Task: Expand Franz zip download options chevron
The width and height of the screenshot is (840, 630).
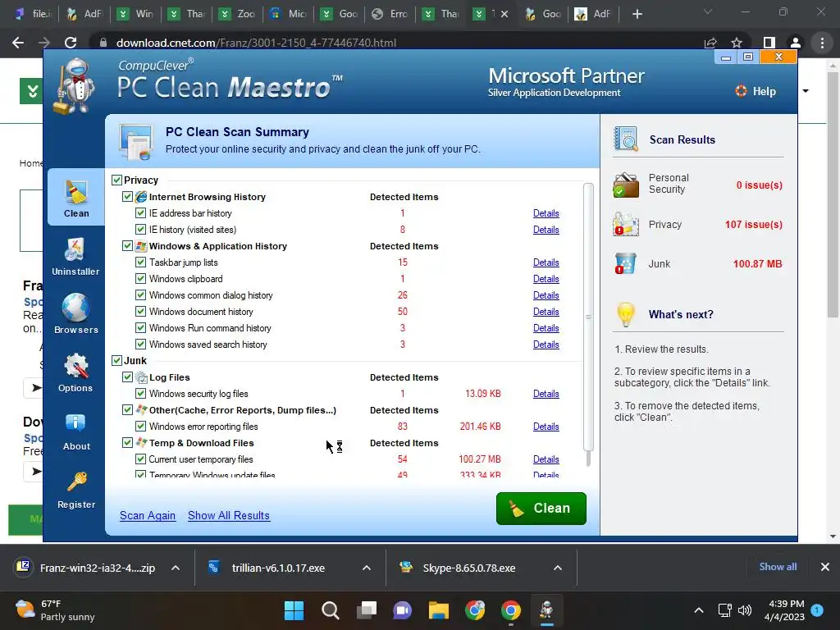Action: pos(176,568)
